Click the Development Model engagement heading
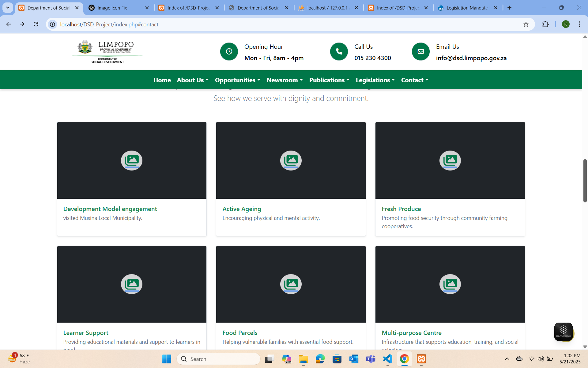 (x=110, y=209)
